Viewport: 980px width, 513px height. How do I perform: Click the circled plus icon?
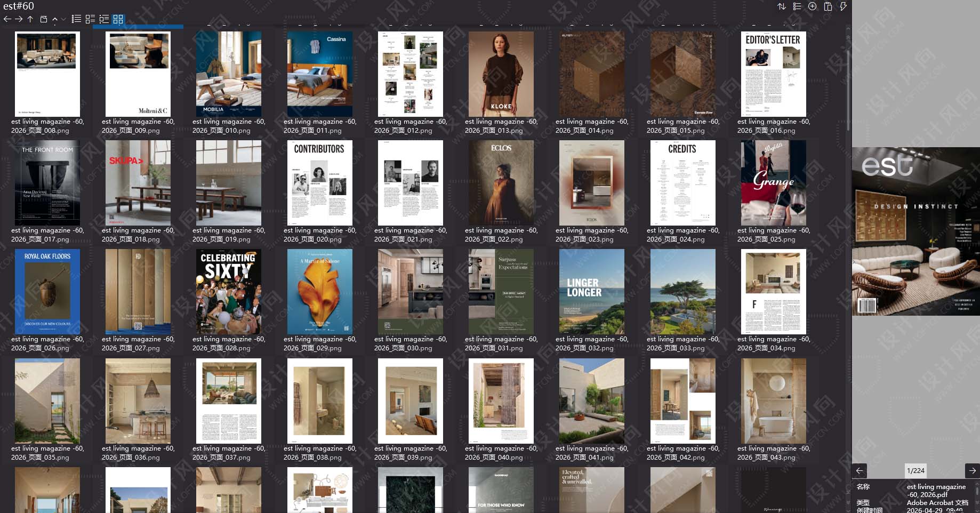tap(812, 6)
